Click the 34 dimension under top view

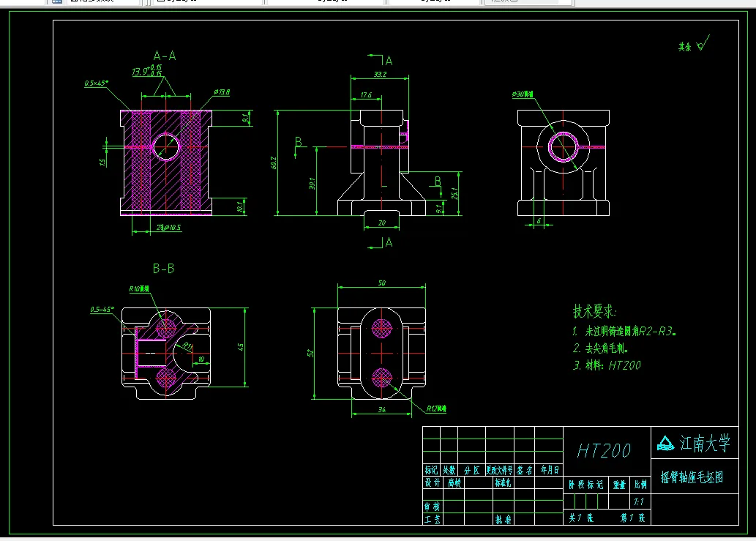382,409
